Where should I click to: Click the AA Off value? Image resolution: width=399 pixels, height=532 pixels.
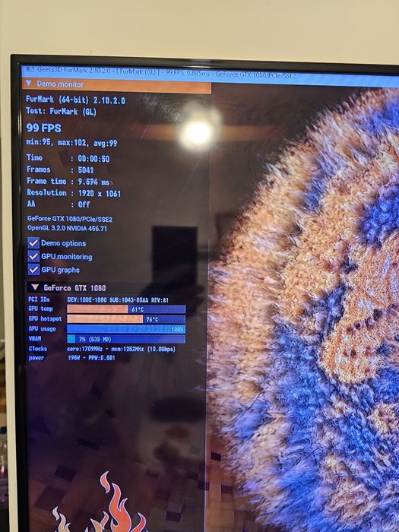(x=84, y=204)
